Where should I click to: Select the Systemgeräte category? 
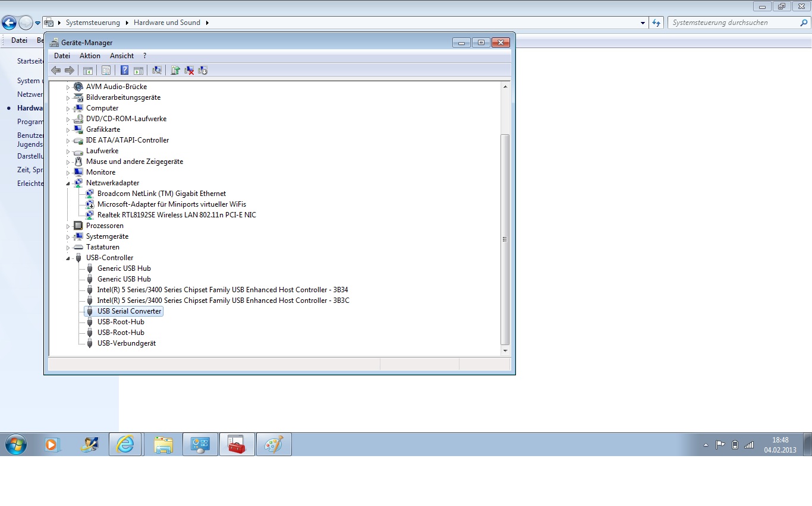tap(107, 236)
